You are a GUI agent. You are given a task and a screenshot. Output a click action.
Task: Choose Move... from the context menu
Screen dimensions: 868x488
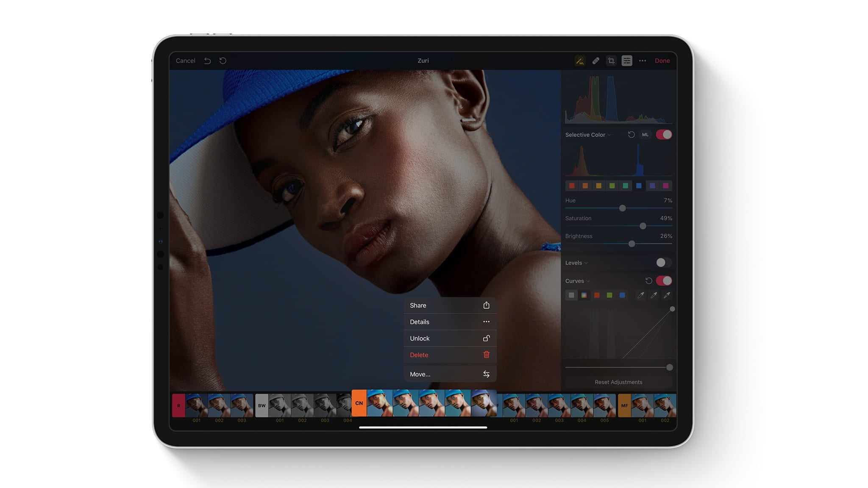(450, 374)
